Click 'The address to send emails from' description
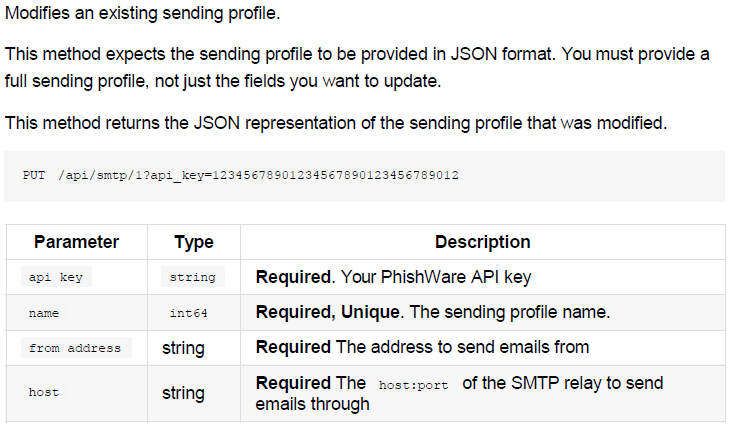732x428 pixels. coord(462,347)
